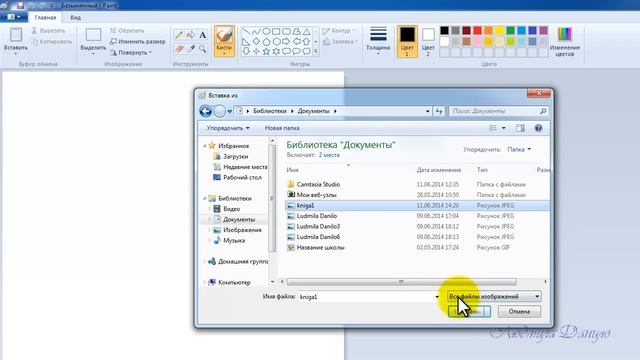
Task: Sort by the Дата изменения column header
Action: coord(439,170)
